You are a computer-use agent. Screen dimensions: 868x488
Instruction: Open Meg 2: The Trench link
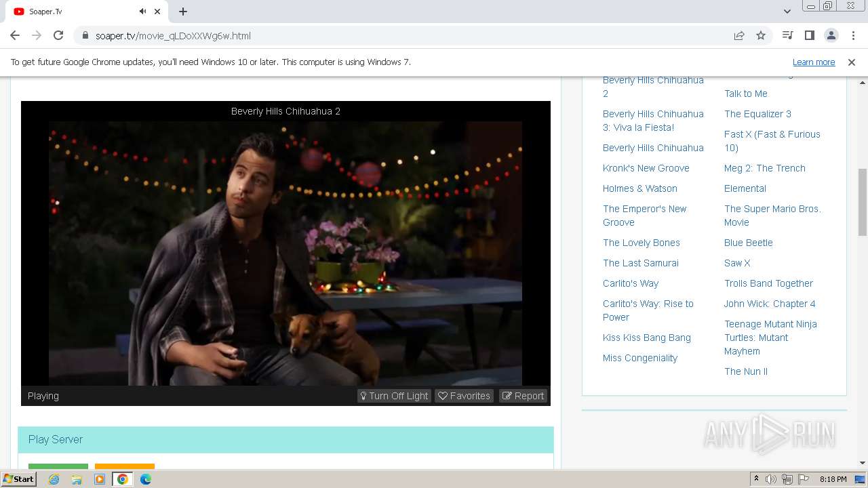(x=764, y=168)
